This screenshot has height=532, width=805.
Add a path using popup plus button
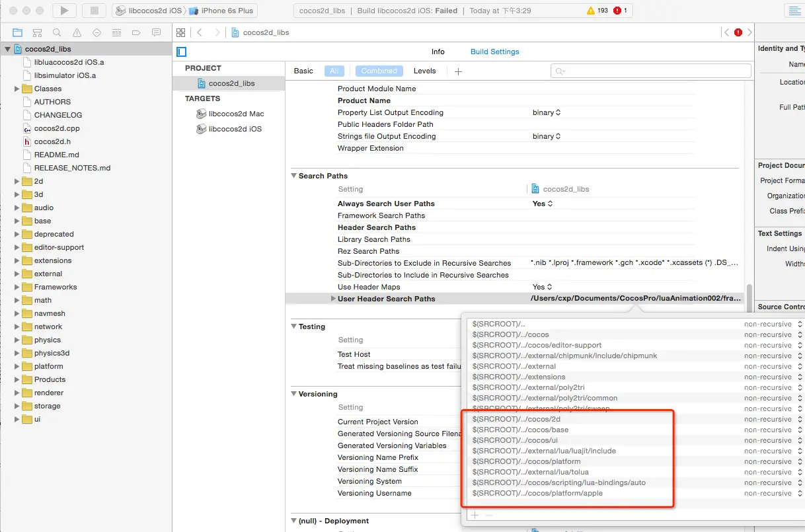pos(474,515)
